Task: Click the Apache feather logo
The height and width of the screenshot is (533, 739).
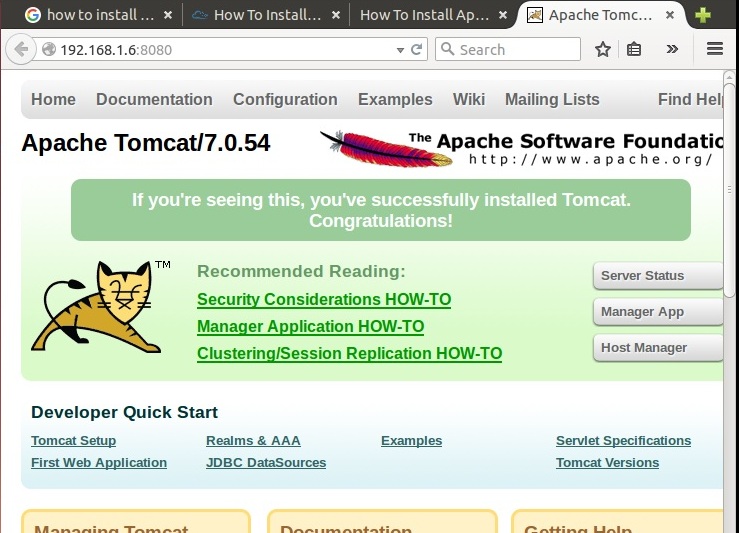Action: coord(386,149)
